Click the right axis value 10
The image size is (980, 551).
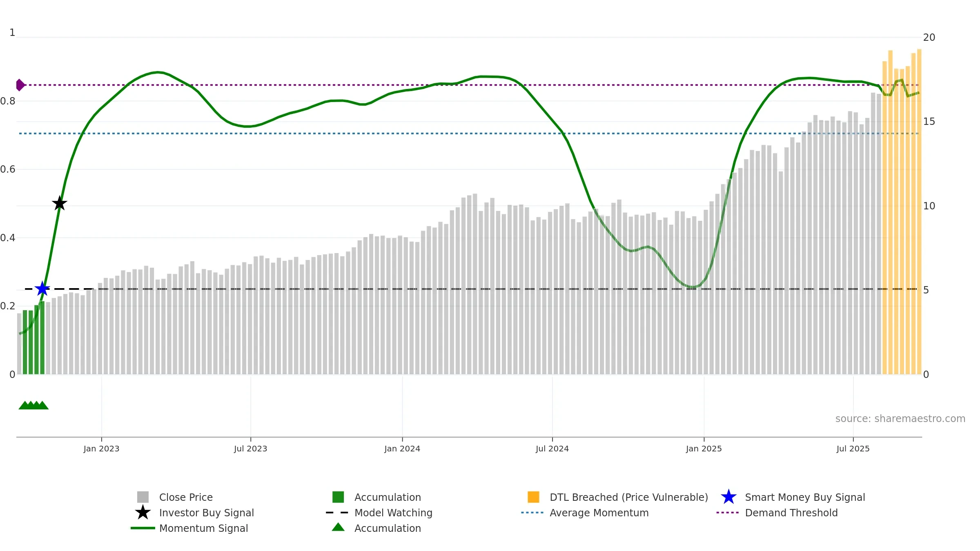[929, 206]
